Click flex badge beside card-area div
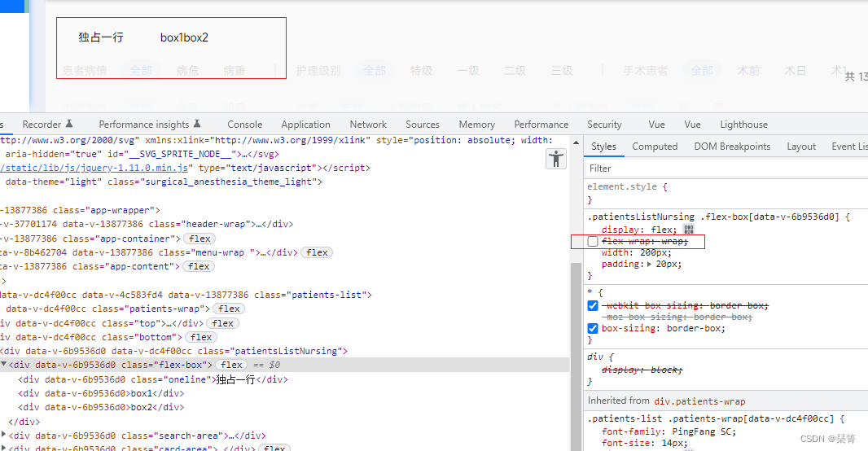 pyautogui.click(x=275, y=448)
